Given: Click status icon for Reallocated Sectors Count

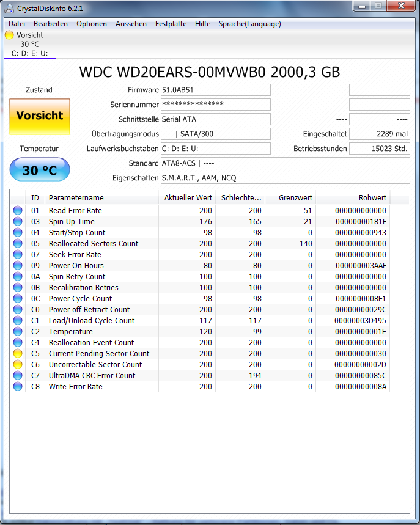Looking at the screenshot, I should [18, 243].
